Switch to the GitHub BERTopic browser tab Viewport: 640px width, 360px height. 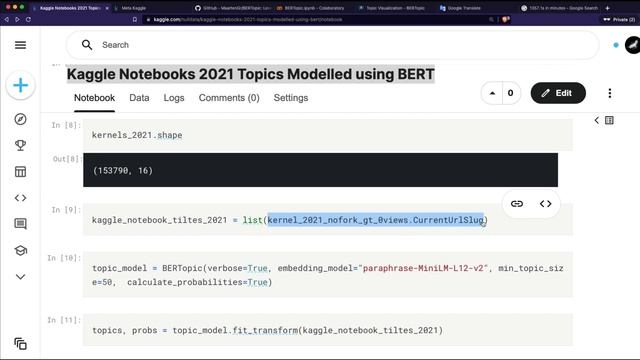pyautogui.click(x=232, y=8)
